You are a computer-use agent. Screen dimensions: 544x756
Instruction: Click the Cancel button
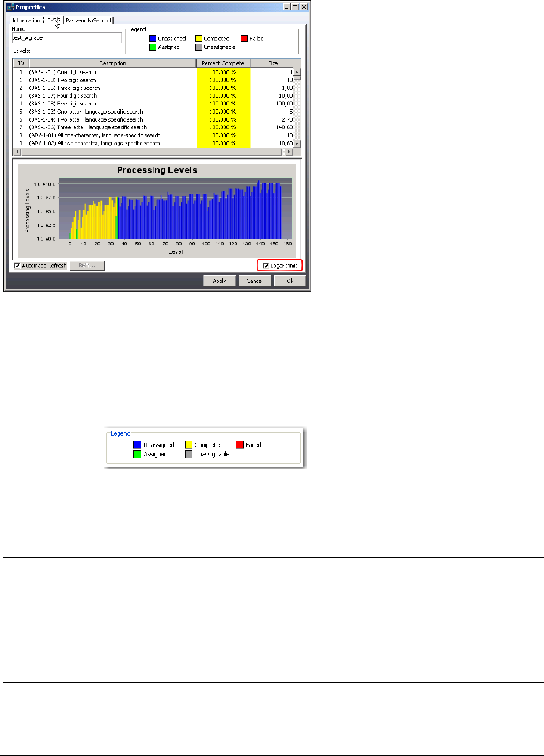coord(254,281)
